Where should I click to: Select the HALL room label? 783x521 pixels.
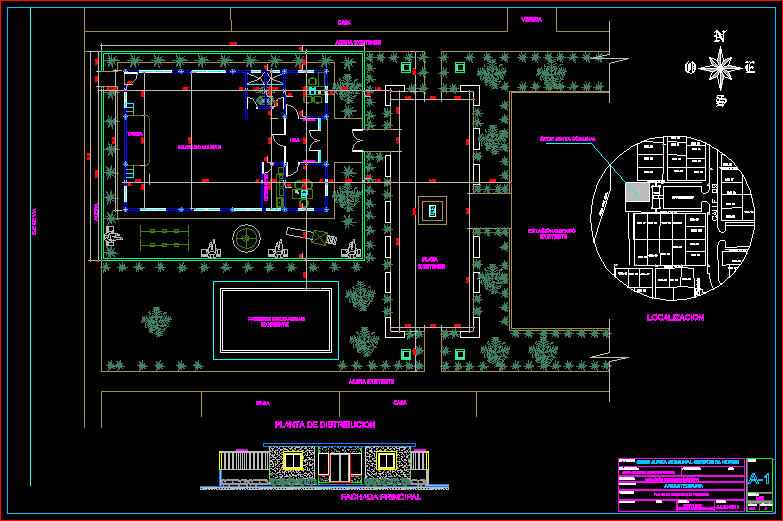(x=295, y=142)
